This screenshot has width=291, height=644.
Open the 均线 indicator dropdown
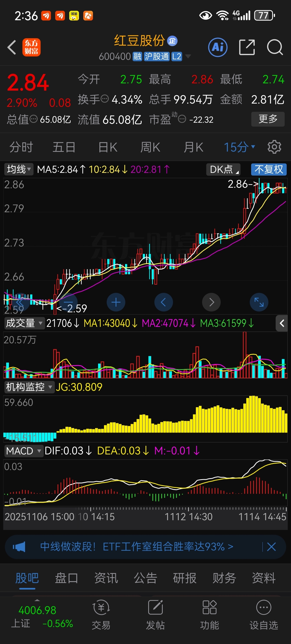click(x=19, y=169)
